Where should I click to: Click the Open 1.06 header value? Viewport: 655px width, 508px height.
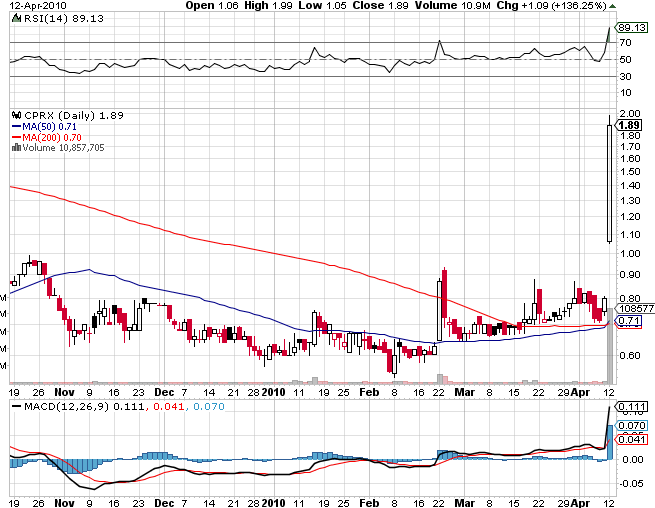pyautogui.click(x=213, y=5)
